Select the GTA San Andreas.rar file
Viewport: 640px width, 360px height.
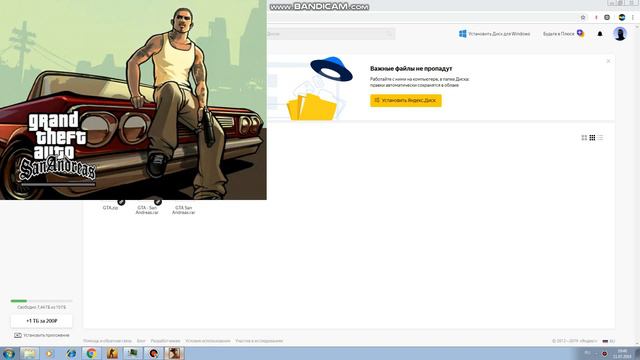[183, 210]
